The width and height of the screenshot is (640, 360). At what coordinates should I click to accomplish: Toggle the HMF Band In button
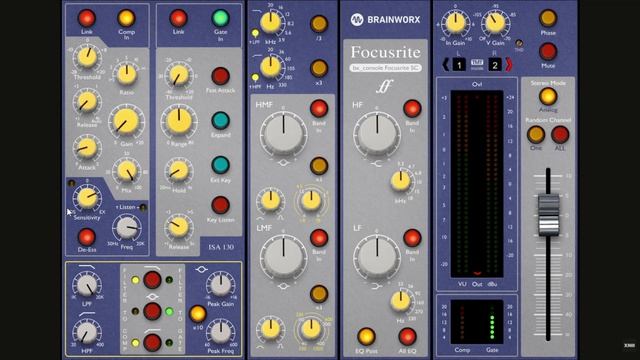(319, 109)
